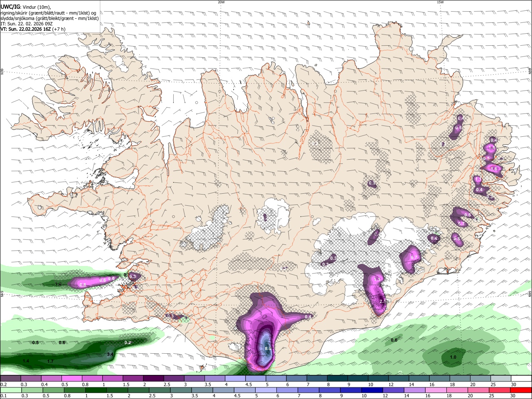Image resolution: width=532 pixels, height=399 pixels.
Task: Click the '30' label of the red rain scale
Action: pos(513,396)
